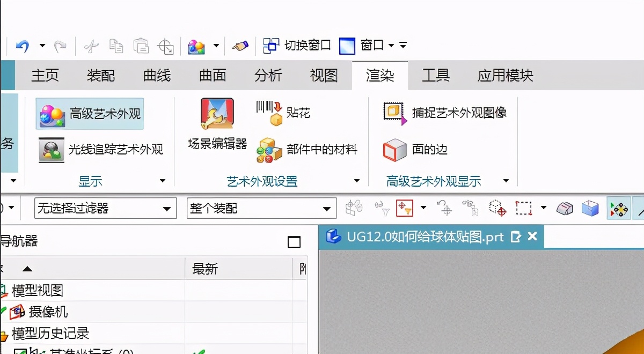The image size is (644, 354).
Task: Open the dashed rectangle selection dropdown arrow
Action: (x=544, y=208)
